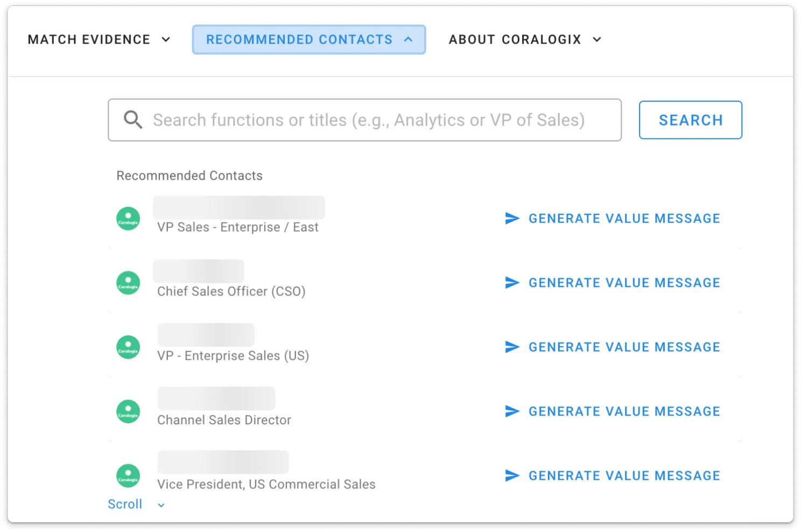Click Coralogix avatar beside Vice President, US Commercial Sales
Image resolution: width=801 pixels, height=532 pixels.
point(128,475)
